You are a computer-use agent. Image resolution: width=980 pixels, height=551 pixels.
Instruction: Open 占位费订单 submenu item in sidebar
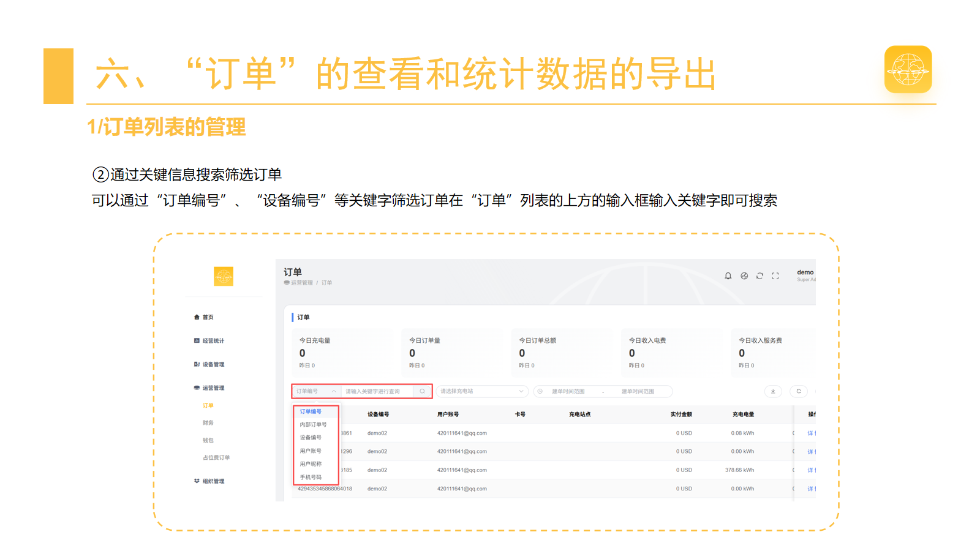pyautogui.click(x=216, y=457)
